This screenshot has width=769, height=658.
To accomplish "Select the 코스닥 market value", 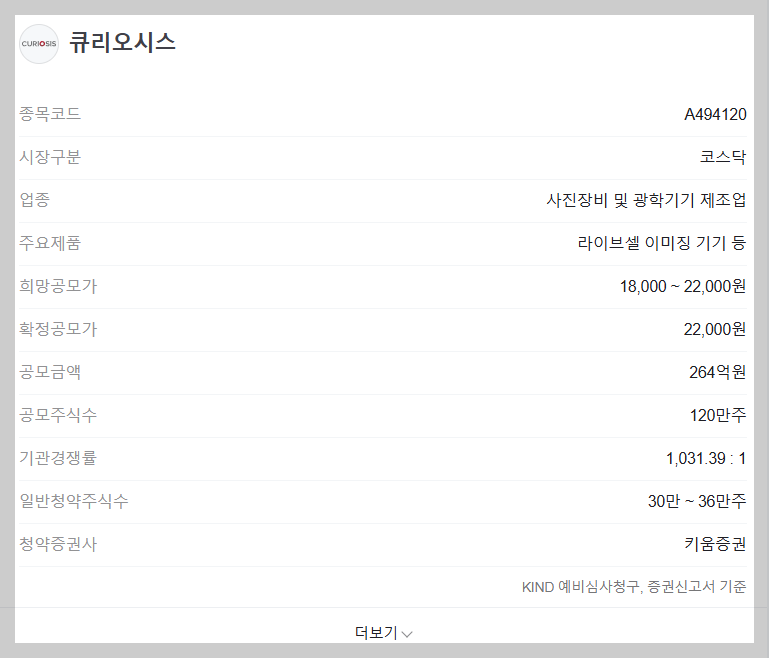I will 723,157.
